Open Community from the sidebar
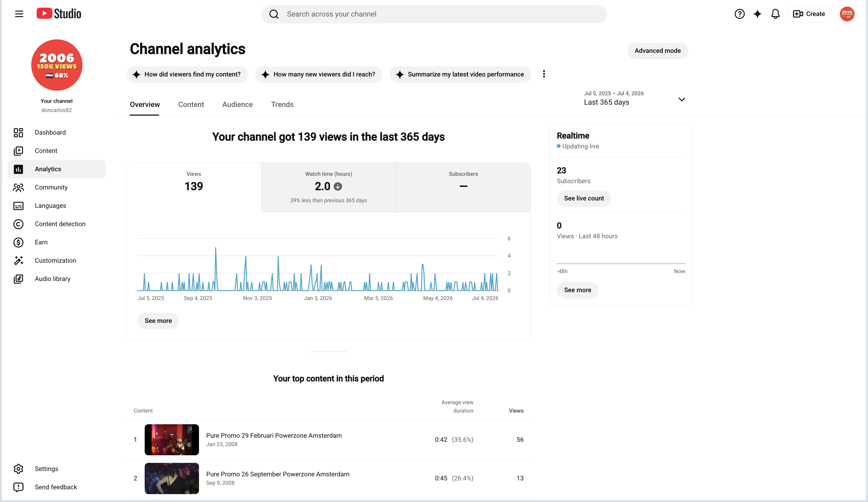This screenshot has height=502, width=868. (x=57, y=187)
